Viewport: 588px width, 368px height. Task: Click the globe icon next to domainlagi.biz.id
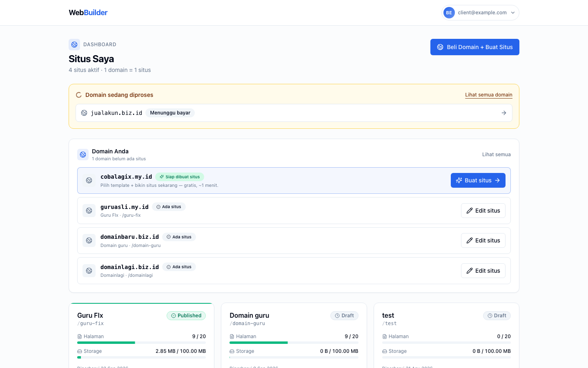[89, 271]
